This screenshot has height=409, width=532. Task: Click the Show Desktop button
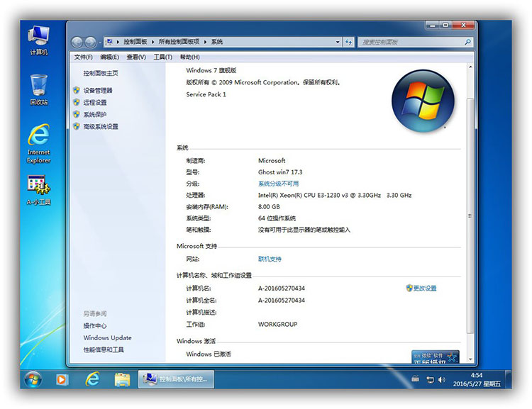click(x=509, y=379)
